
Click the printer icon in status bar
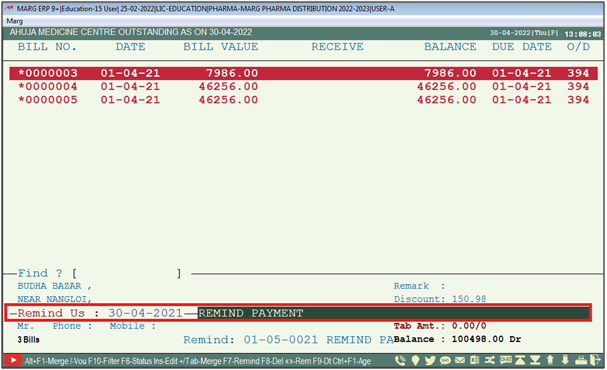(x=581, y=361)
